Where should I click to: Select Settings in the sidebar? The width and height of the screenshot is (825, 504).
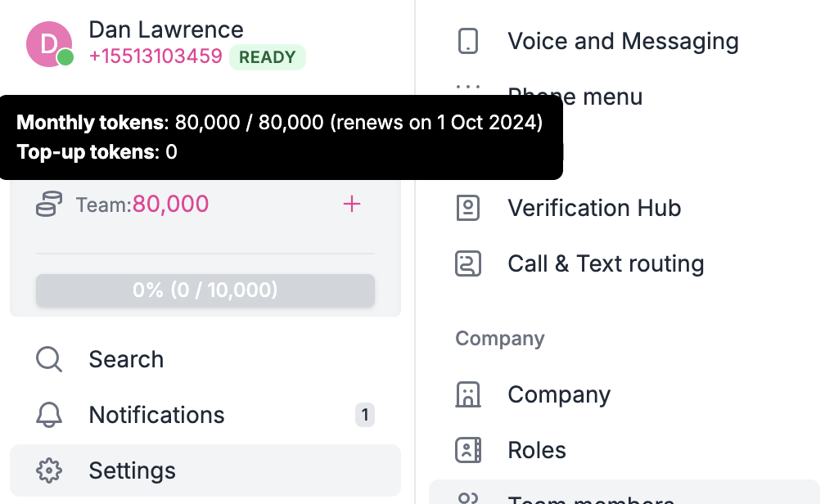coord(131,470)
